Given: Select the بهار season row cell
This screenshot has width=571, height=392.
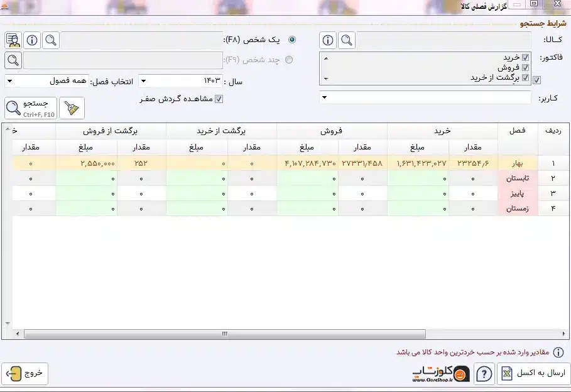Looking at the screenshot, I should click(x=518, y=163).
